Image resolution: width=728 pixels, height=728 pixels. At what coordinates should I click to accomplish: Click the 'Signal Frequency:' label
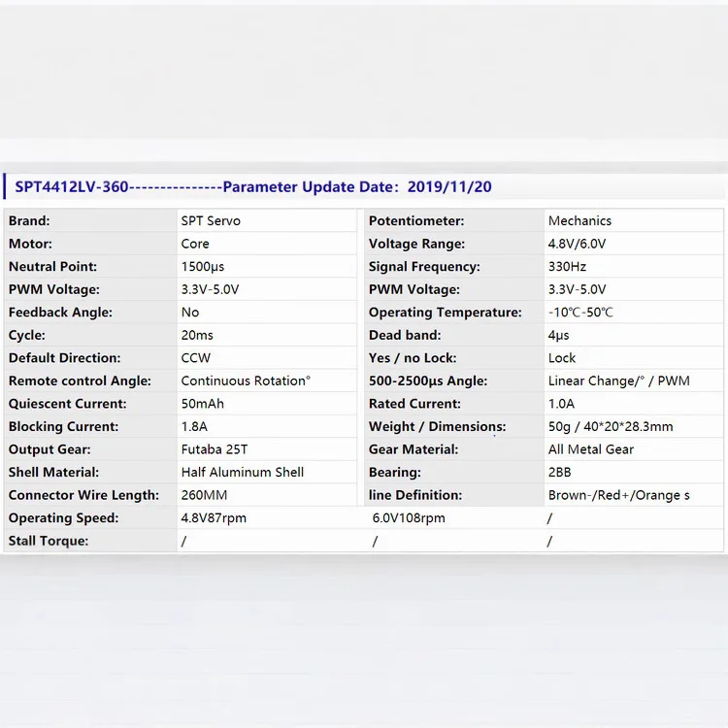click(x=424, y=266)
